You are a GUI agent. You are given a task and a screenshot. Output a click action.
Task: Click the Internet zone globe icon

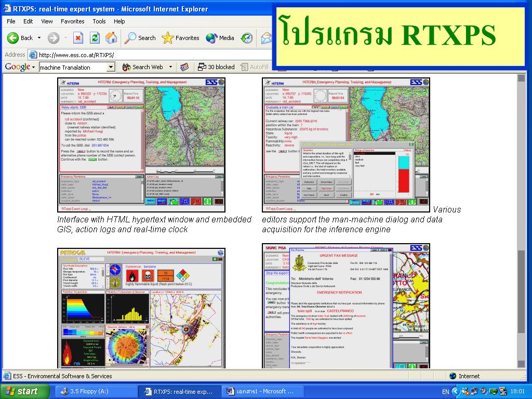tap(453, 376)
